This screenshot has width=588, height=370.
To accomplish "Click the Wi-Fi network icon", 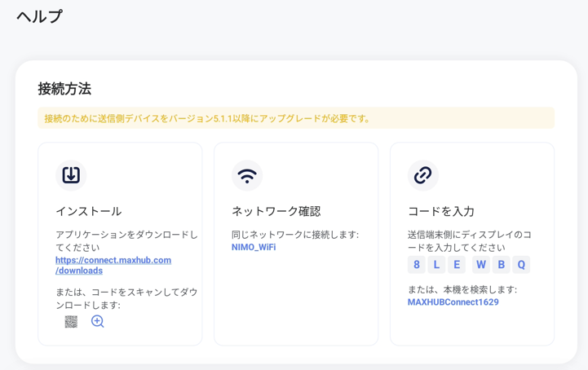I will [x=247, y=174].
